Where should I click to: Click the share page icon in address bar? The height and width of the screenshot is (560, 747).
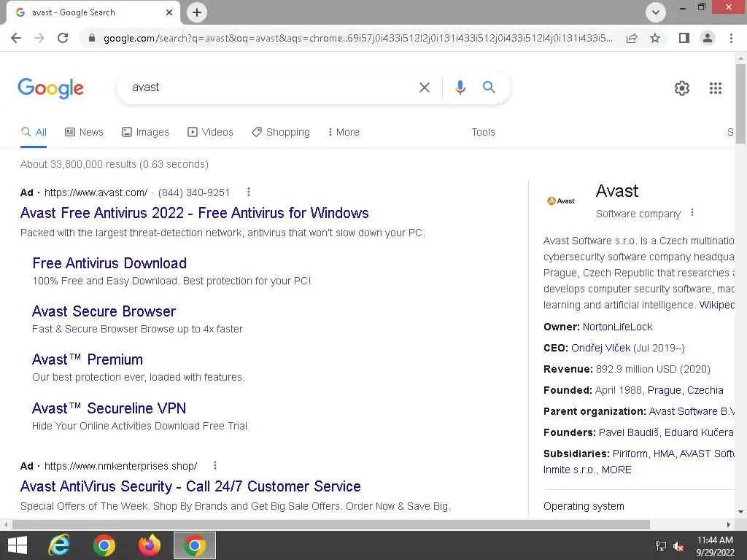(632, 38)
